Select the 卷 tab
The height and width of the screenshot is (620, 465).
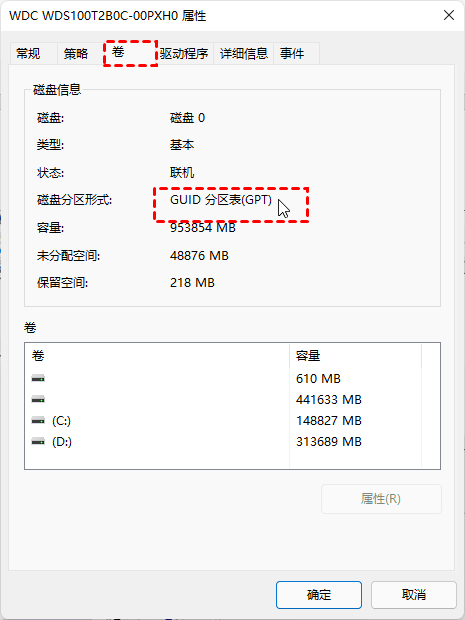click(119, 52)
